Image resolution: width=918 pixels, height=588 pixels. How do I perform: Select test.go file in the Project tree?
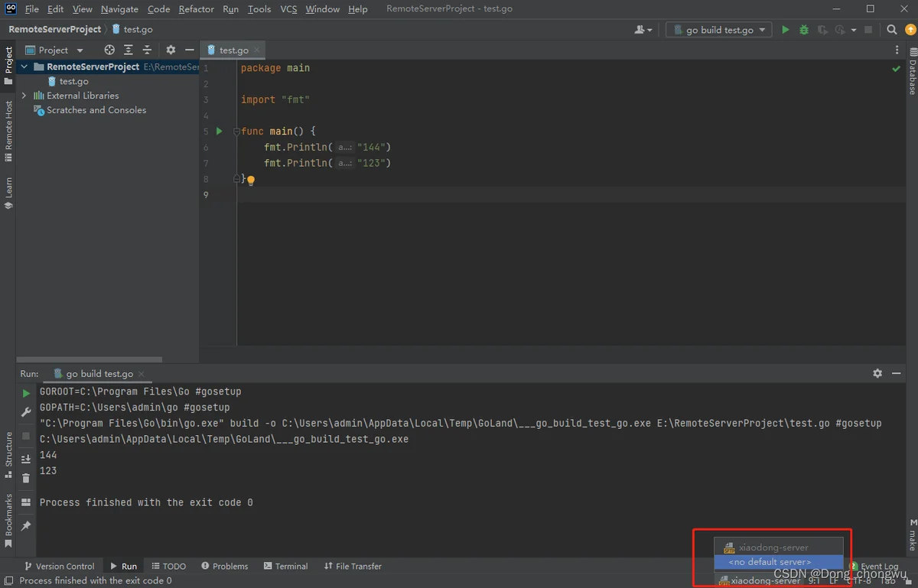[x=73, y=81]
